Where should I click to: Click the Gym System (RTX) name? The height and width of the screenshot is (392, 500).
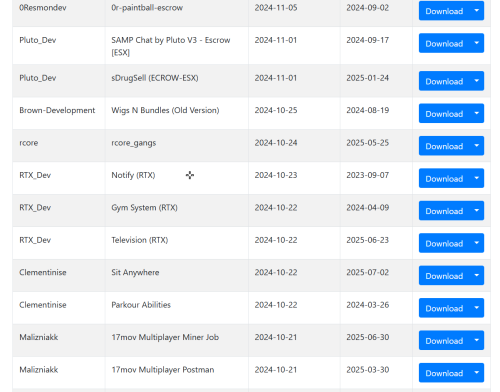click(144, 208)
